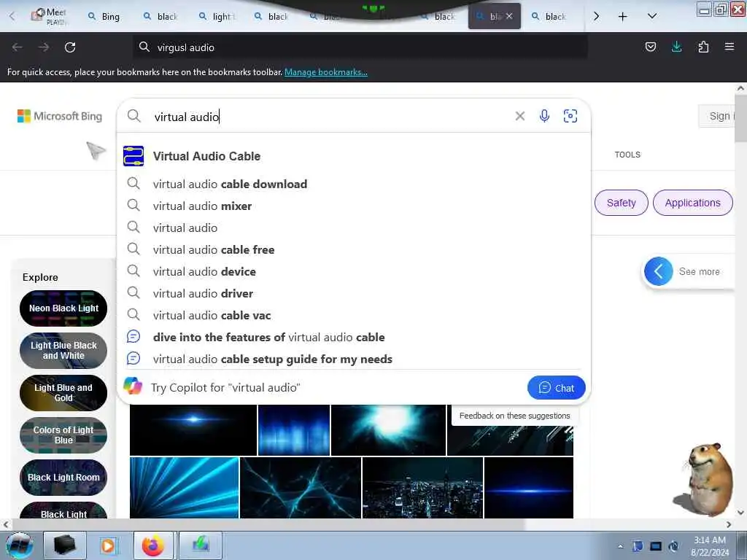Viewport: 747px width, 560px height.
Task: Select suggestion virtual audio cable vac
Action: coord(354,315)
